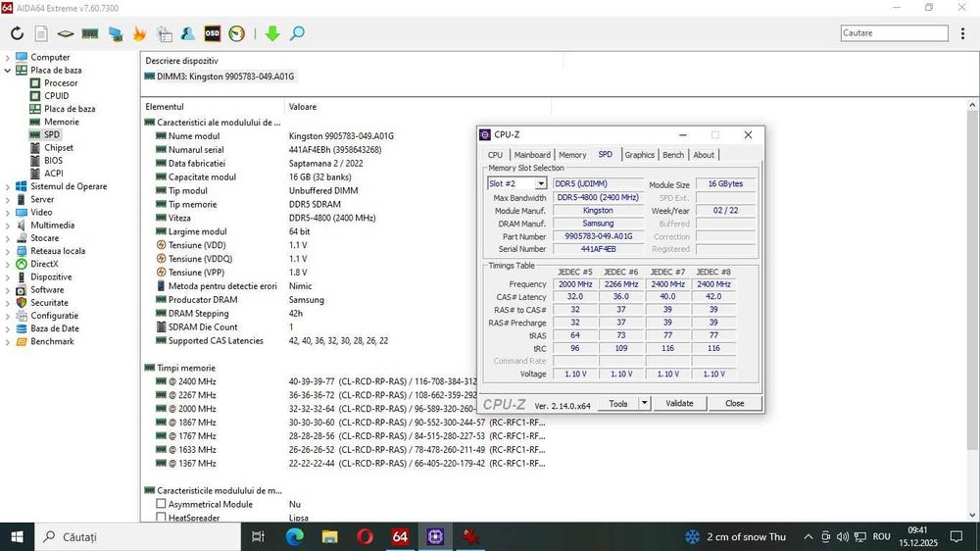Switch to the CPU tab in CPU-Z
The height and width of the screenshot is (551, 980).
click(495, 155)
